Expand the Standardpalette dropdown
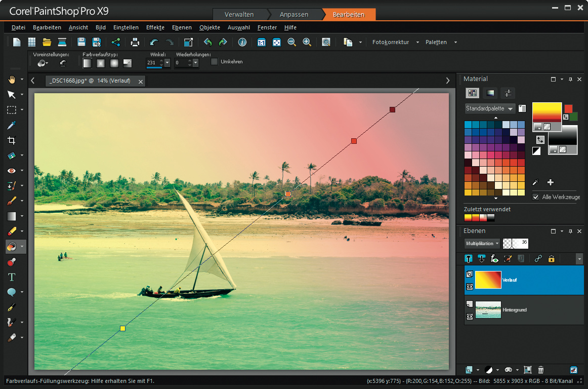Screen dimensions: 588x389 click(x=490, y=108)
